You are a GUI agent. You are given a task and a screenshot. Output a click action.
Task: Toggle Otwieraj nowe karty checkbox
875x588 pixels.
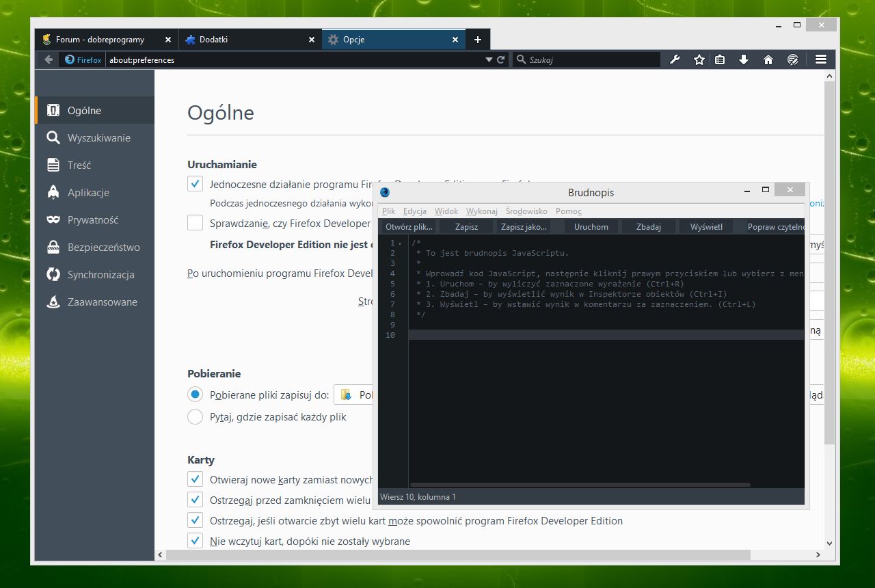(196, 479)
